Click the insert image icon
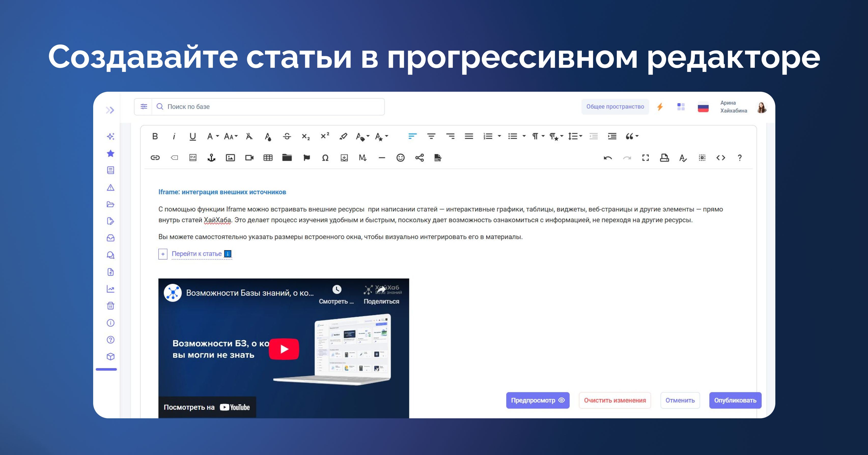This screenshot has width=868, height=455. [x=230, y=157]
